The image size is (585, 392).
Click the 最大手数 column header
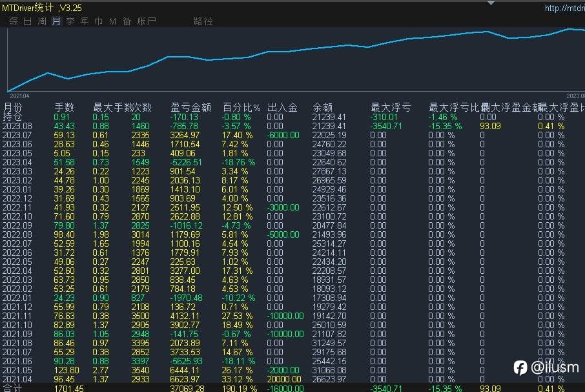[112, 107]
